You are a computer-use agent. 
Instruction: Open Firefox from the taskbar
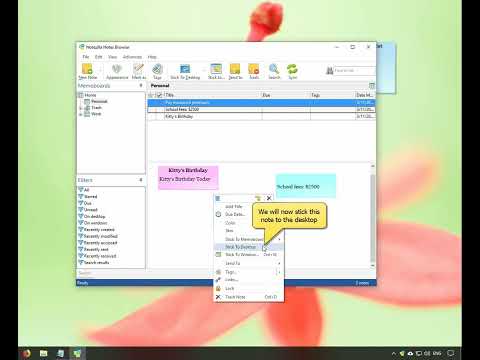tap(26, 353)
